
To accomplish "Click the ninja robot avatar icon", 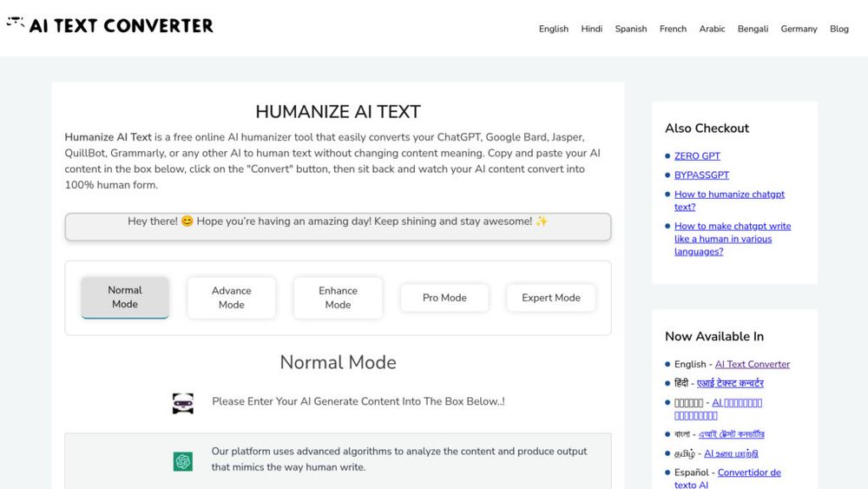I will point(182,404).
